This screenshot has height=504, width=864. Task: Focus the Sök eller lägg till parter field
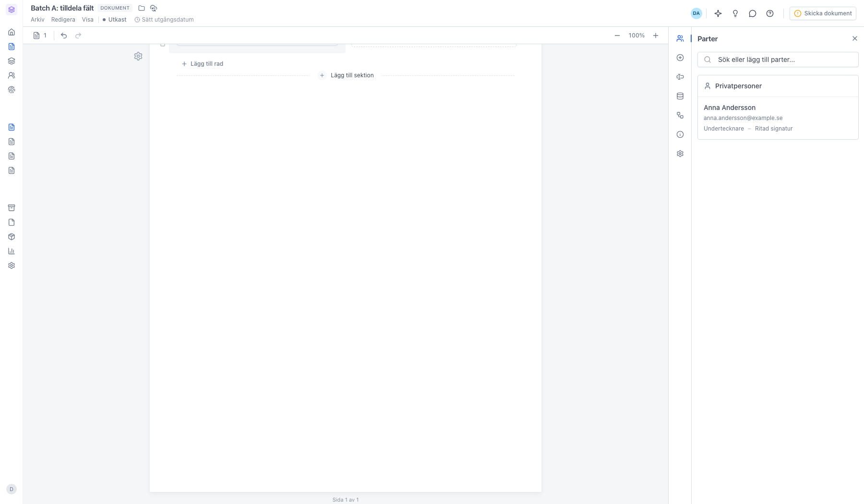tap(778, 60)
